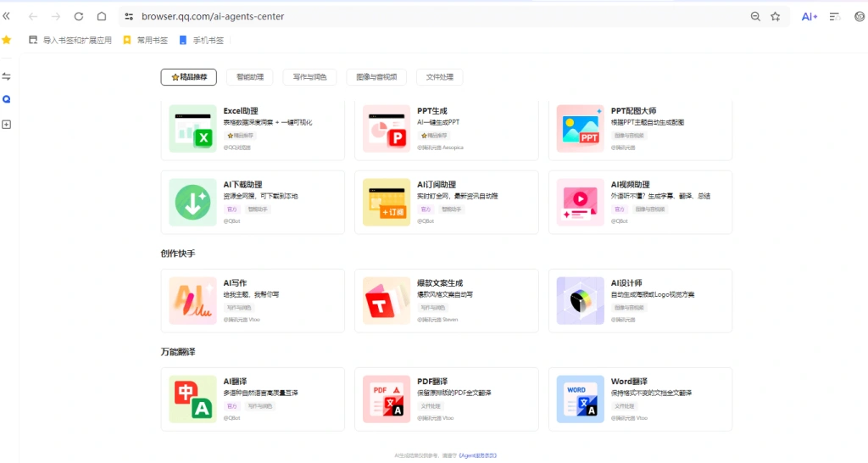Open the 文件处理 category tab

click(439, 77)
